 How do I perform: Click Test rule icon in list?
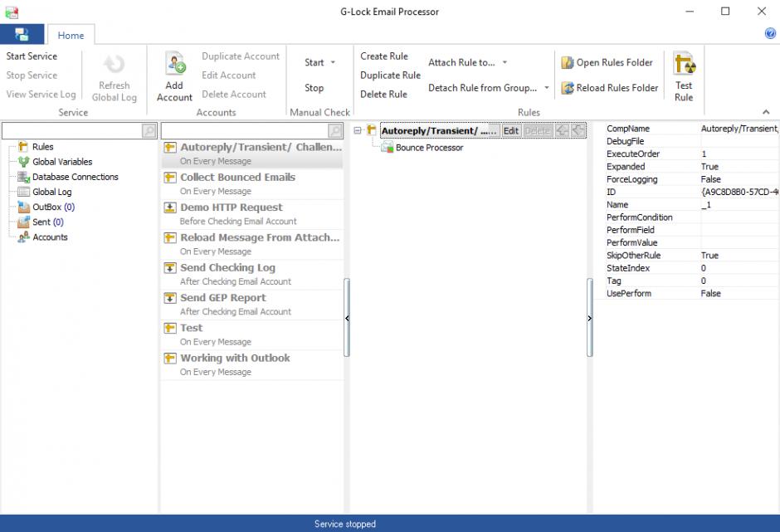[x=170, y=328]
